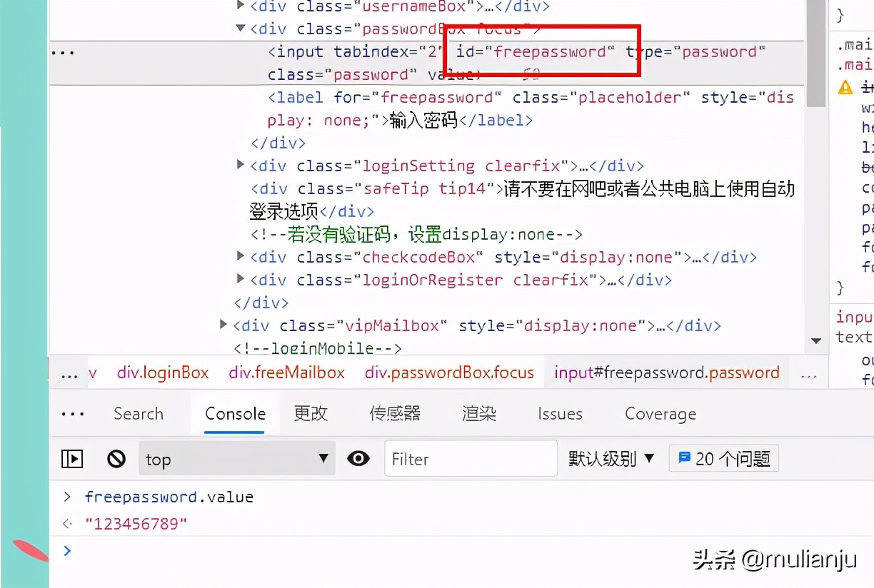Screen dimensions: 874x588
Task: Collapse the div.passwordBox focus node
Action: tap(240, 29)
